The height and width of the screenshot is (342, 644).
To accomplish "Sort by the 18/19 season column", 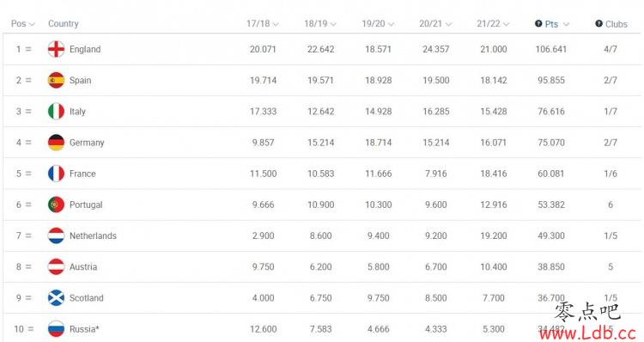I will [x=320, y=23].
